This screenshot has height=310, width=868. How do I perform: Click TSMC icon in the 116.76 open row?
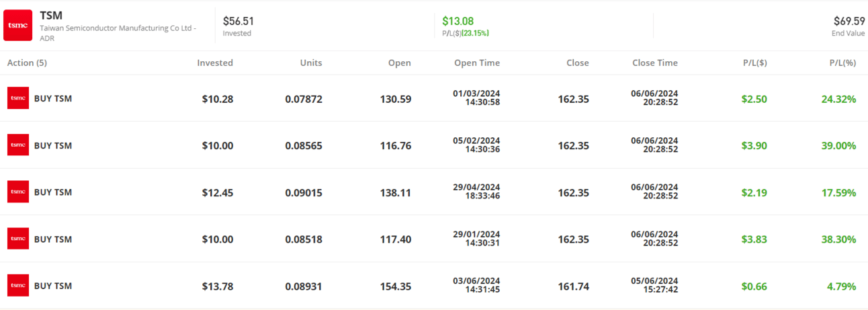[18, 145]
